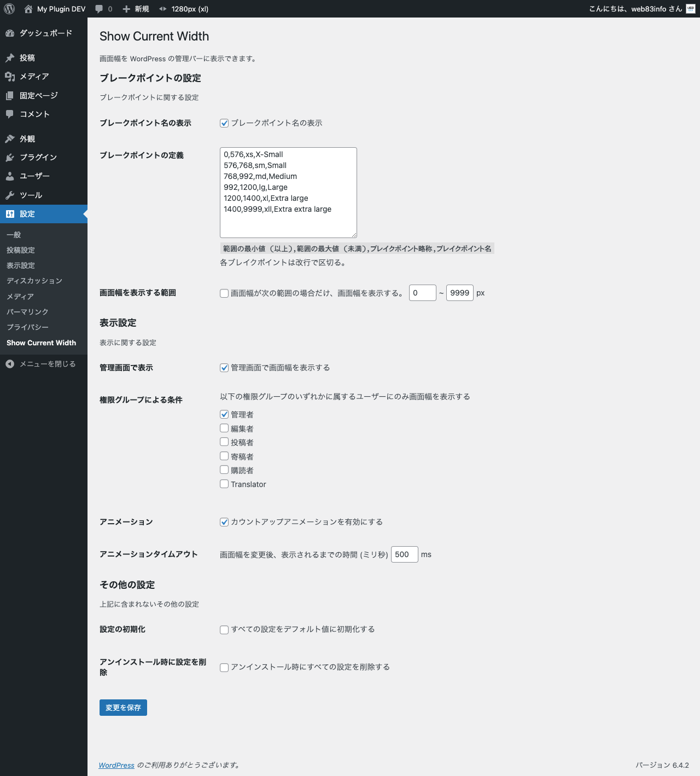Click the ユーザー person icon
700x776 pixels.
point(10,176)
